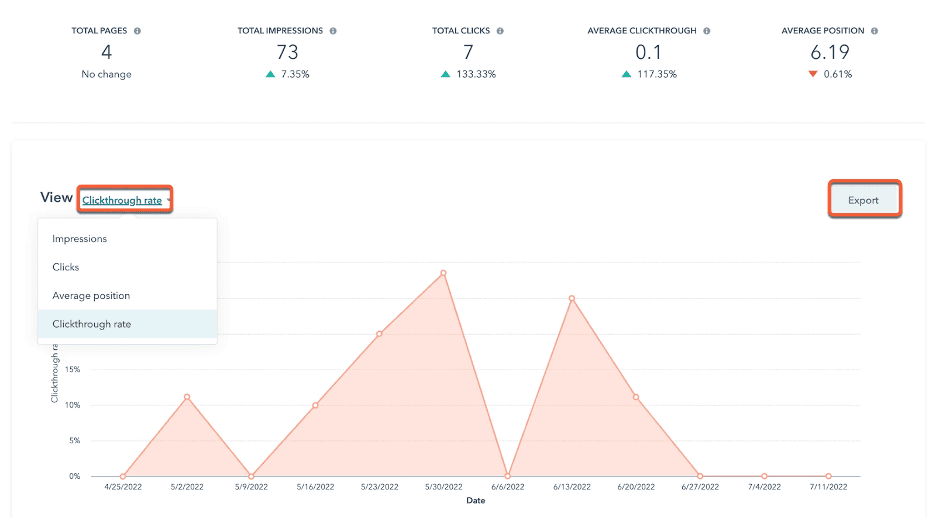Click the 5/23/2022 chart point
The image size is (936, 518).
[379, 334]
